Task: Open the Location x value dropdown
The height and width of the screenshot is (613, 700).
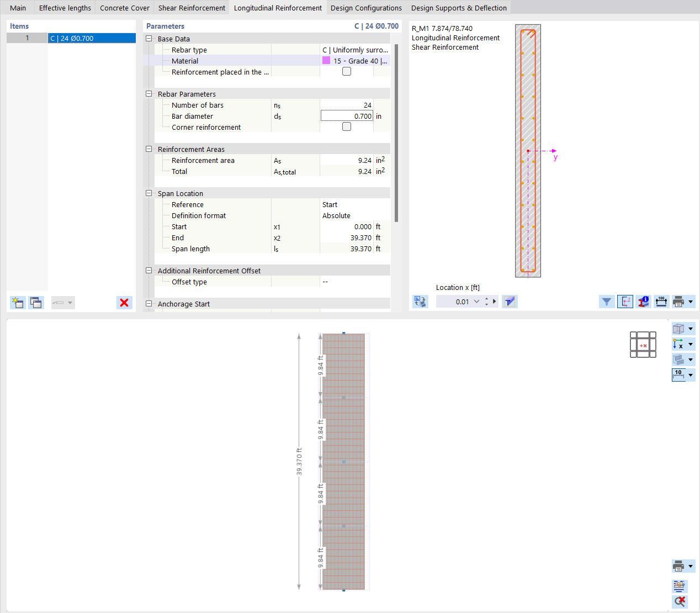Action: coord(476,301)
